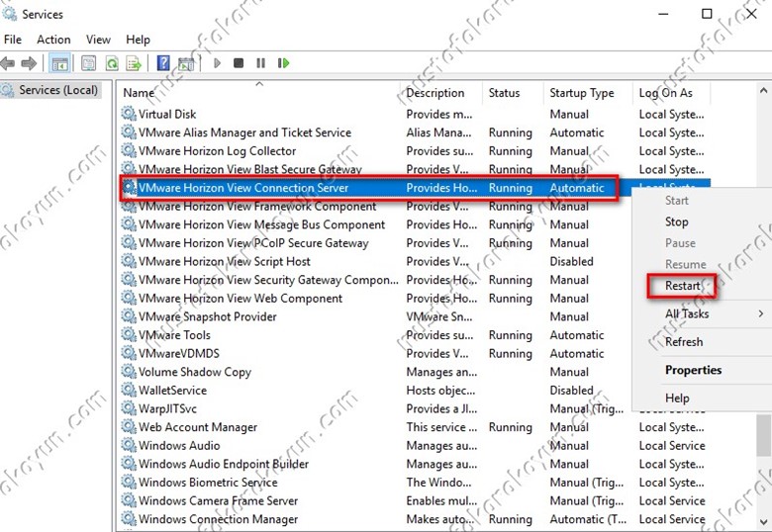The image size is (772, 532).
Task: Sort by the Status column header
Action: 513,92
